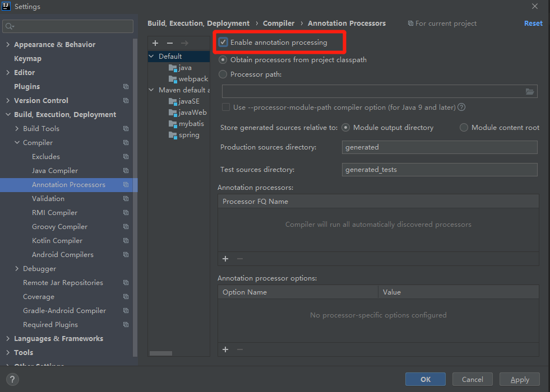This screenshot has height=392, width=550.
Task: Click the Production sources directory field
Action: (x=440, y=147)
